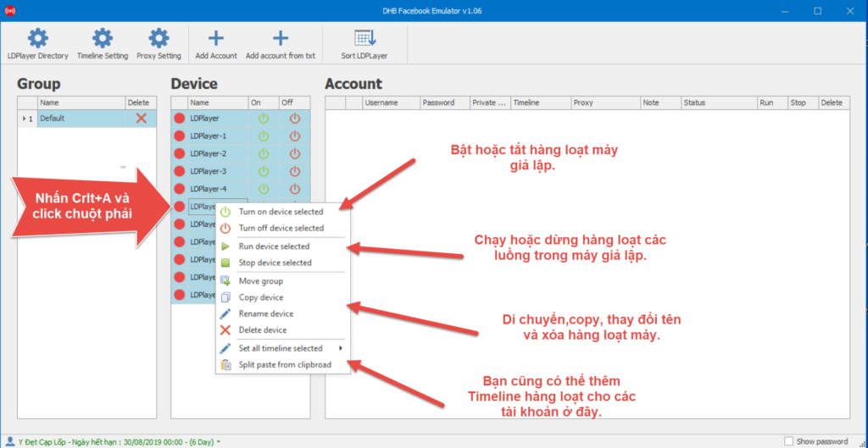Screen dimensions: 868x448
Task: Click the app logo in title bar
Action: point(10,10)
